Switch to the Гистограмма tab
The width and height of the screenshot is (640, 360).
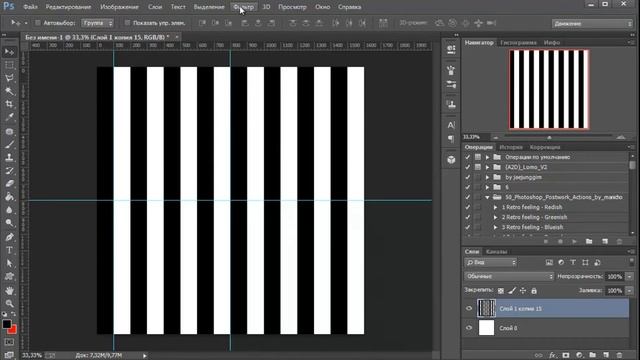click(x=518, y=42)
